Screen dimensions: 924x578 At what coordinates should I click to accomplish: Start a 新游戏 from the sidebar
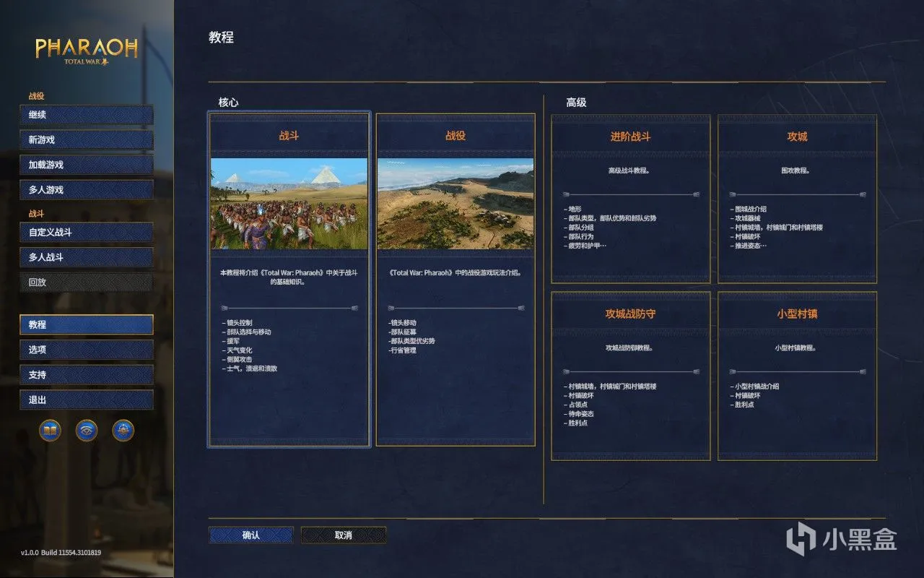pyautogui.click(x=87, y=139)
